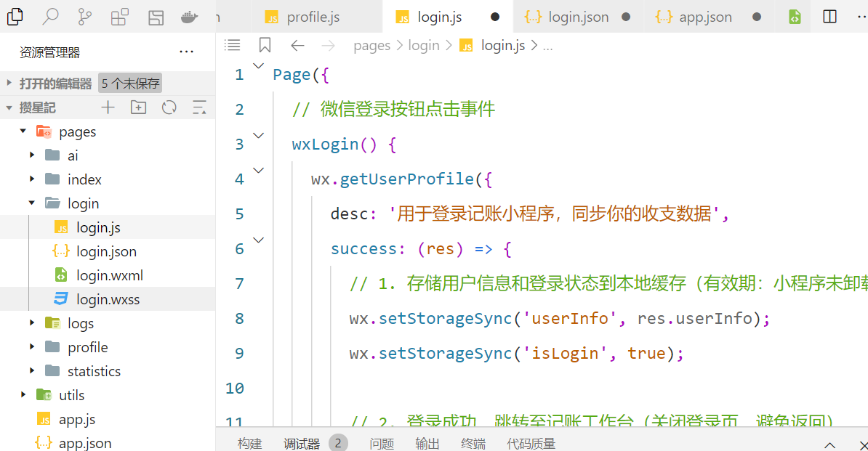The height and width of the screenshot is (451, 868).
Task: Open login.wxml in file tree
Action: tap(108, 275)
